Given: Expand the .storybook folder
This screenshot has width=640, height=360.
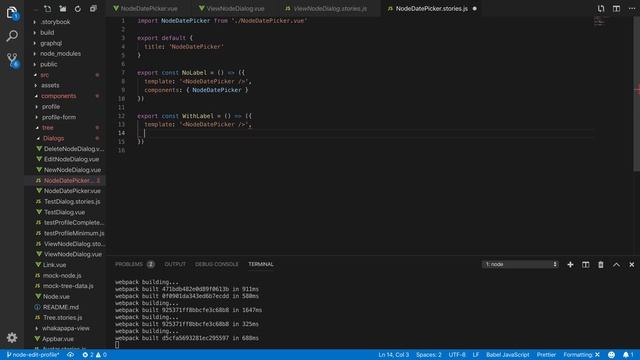Looking at the screenshot, I should (x=55, y=22).
